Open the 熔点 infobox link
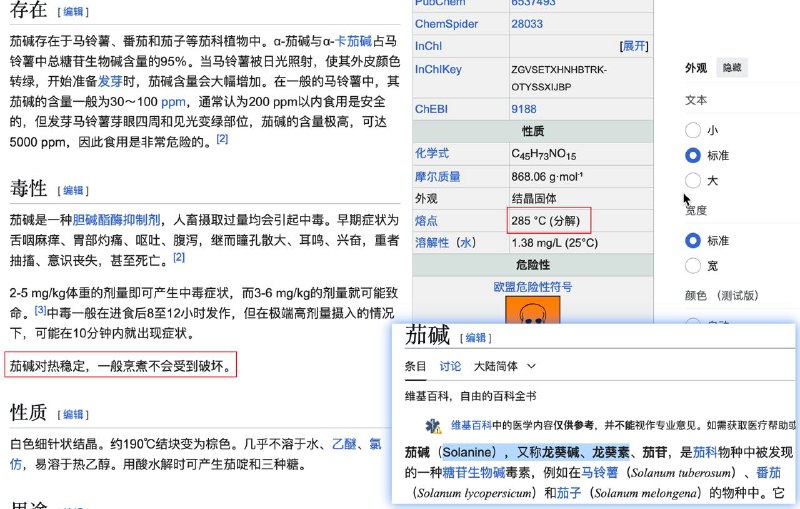This screenshot has height=509, width=800. [x=426, y=221]
